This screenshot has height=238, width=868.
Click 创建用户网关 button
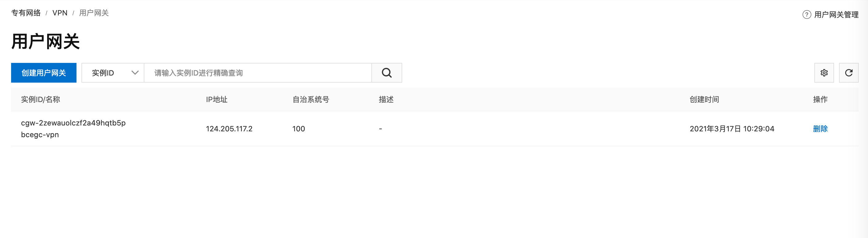[x=44, y=73]
